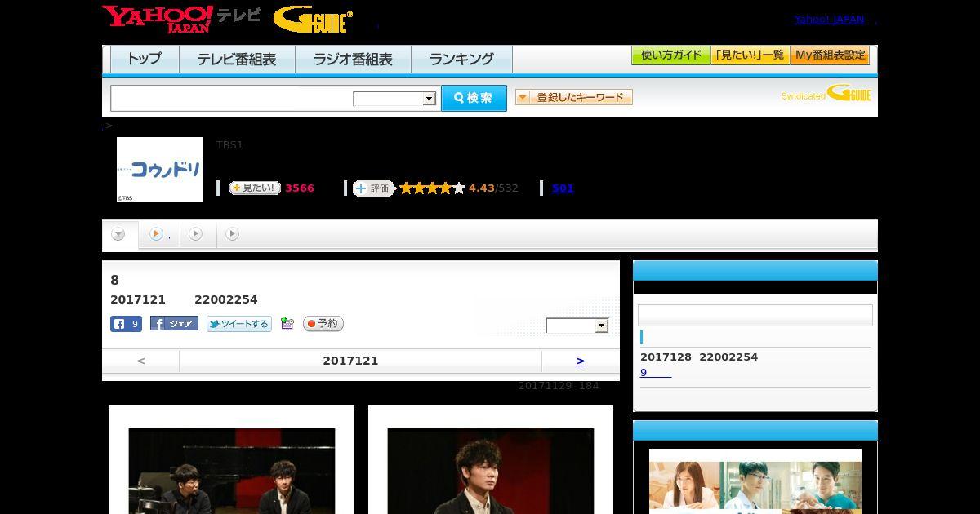Click the Facebook like count 9 button
The image size is (980, 514).
tap(126, 324)
